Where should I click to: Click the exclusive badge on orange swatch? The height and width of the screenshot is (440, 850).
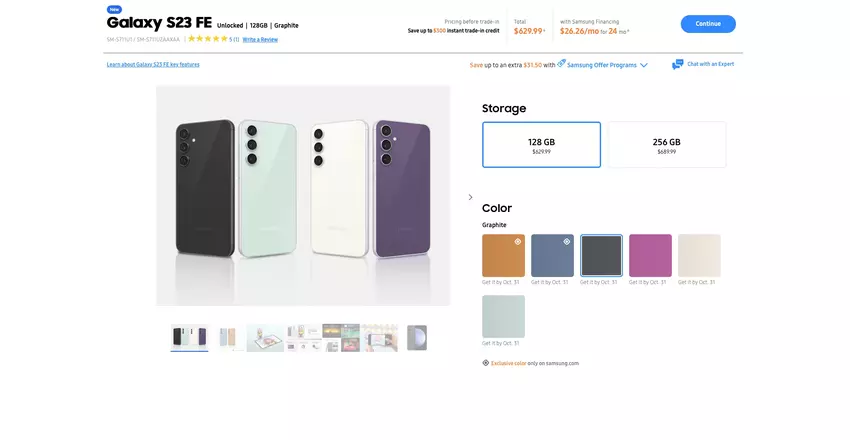click(x=518, y=241)
